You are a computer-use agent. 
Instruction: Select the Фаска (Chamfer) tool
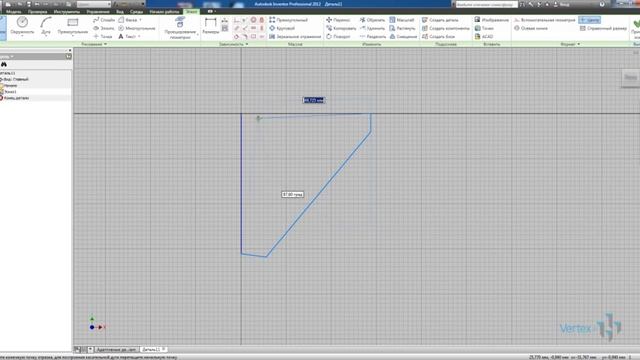[128, 20]
